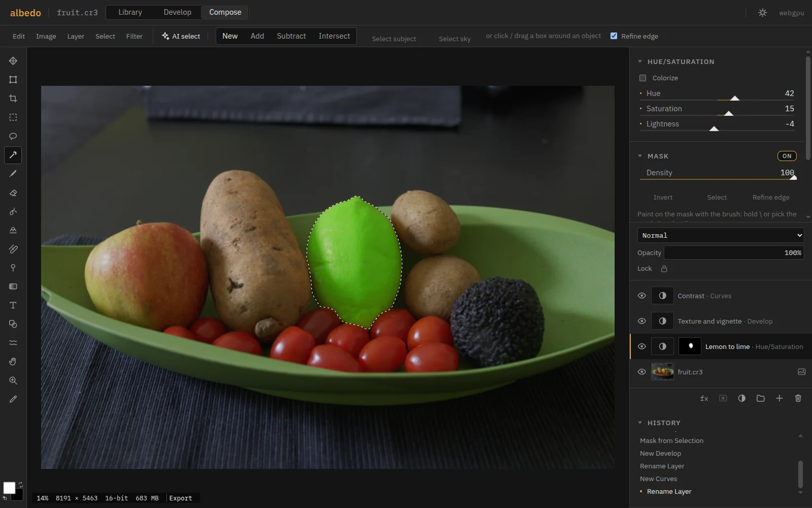Open the Filter menu

[x=134, y=36]
